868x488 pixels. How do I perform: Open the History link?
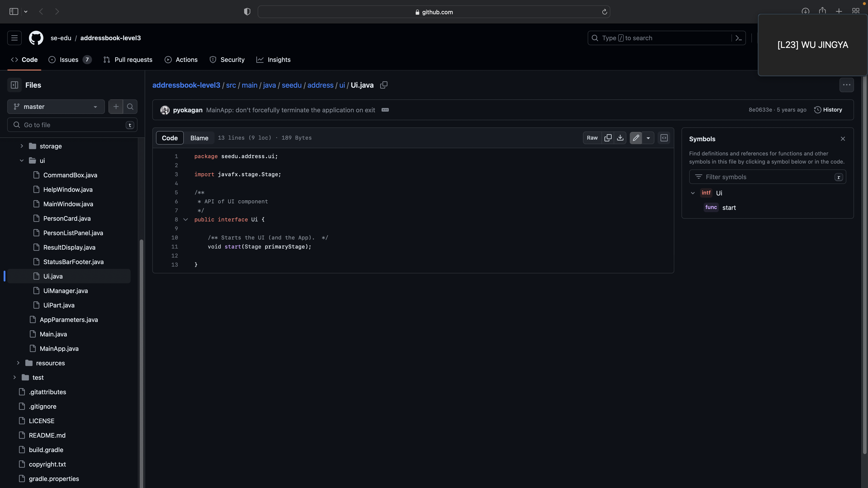pos(828,110)
